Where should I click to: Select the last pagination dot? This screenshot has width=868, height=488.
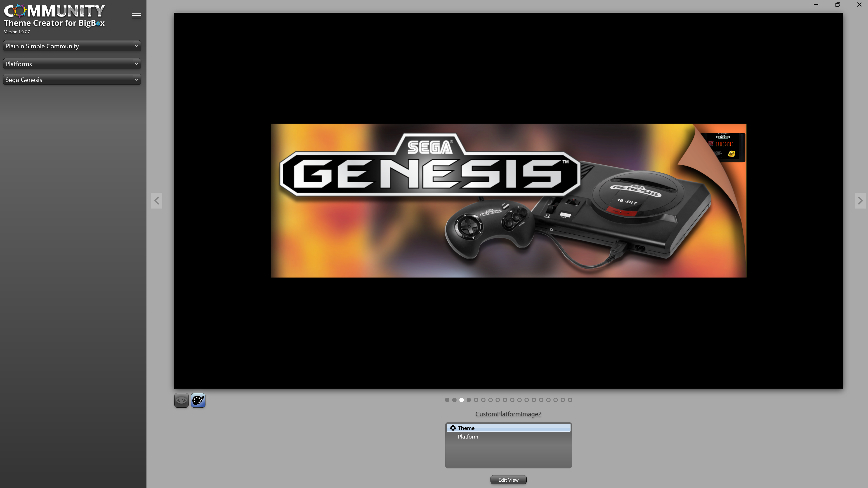[570, 400]
